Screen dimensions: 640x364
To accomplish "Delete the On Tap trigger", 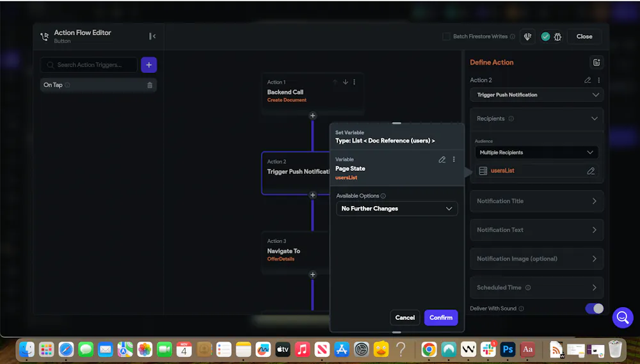I will coord(150,85).
